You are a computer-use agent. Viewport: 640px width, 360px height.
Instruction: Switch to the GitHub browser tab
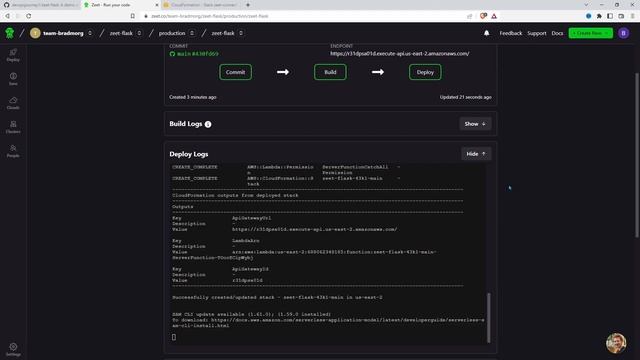coord(40,5)
